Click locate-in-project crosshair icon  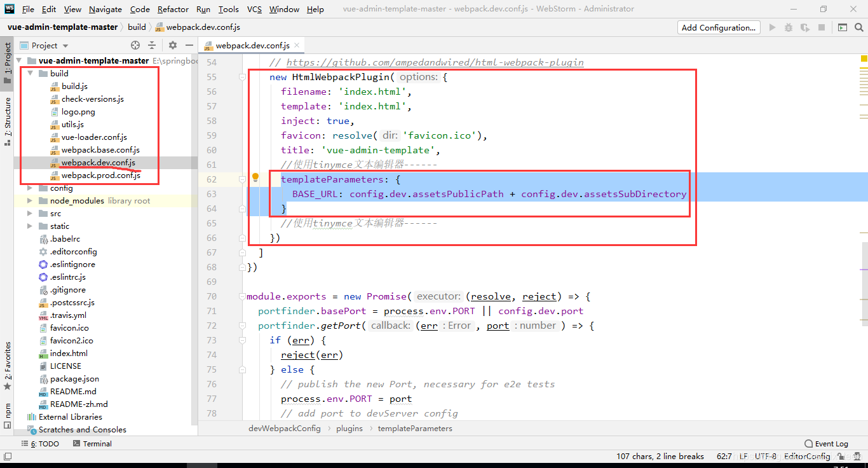point(135,45)
